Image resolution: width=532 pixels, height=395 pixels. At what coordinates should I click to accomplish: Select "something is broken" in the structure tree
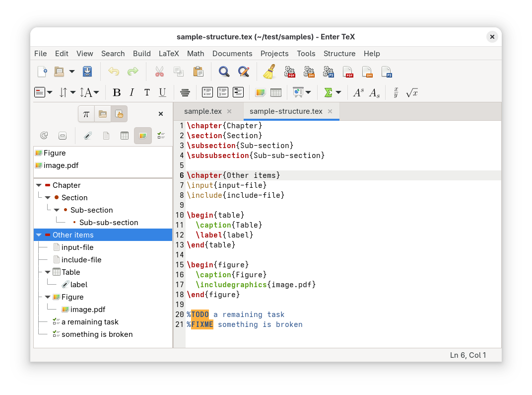tap(97, 334)
